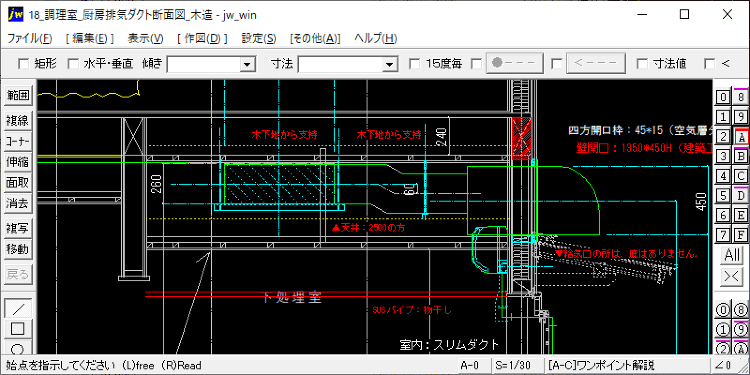
Task: Select layer group circled 8
Action: click(741, 310)
